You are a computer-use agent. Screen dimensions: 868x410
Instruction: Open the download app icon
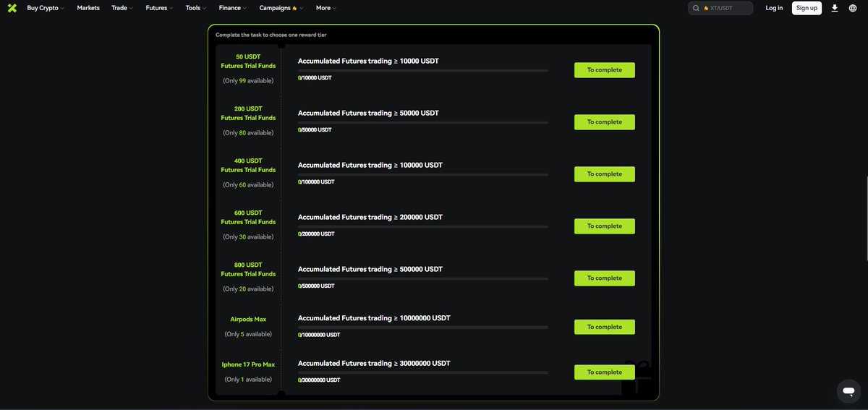(835, 8)
